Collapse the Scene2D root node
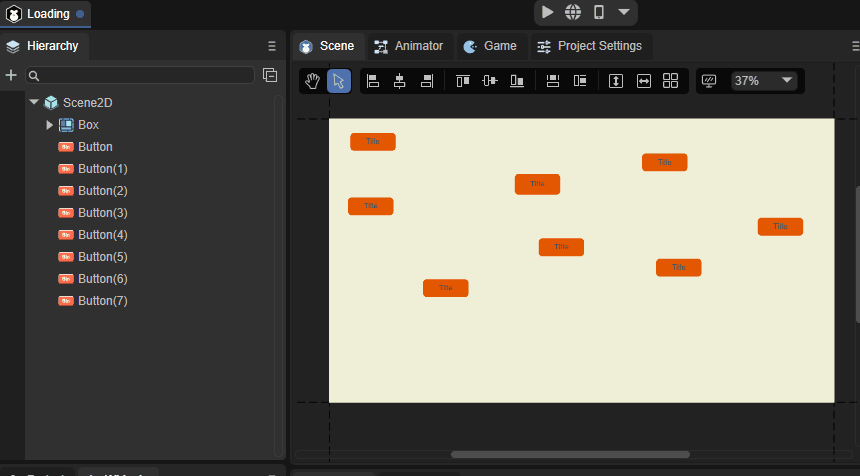Viewport: 860px width, 476px height. pos(34,102)
